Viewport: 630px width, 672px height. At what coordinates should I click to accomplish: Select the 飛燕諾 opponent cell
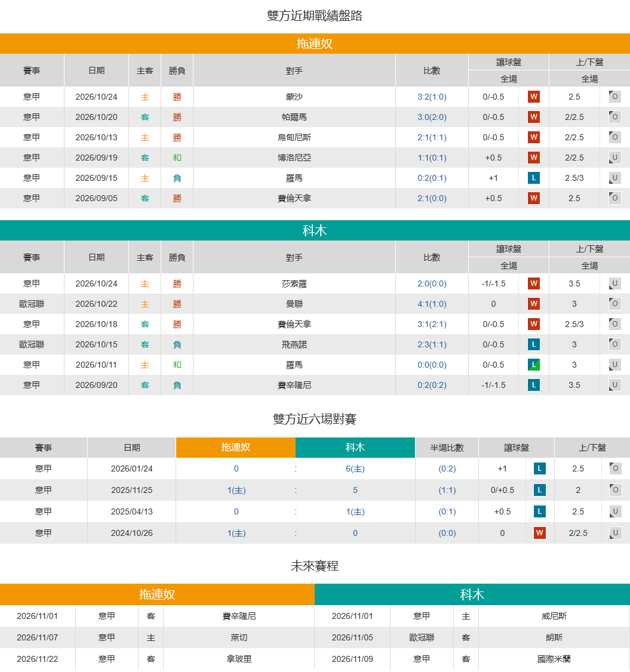pos(294,344)
